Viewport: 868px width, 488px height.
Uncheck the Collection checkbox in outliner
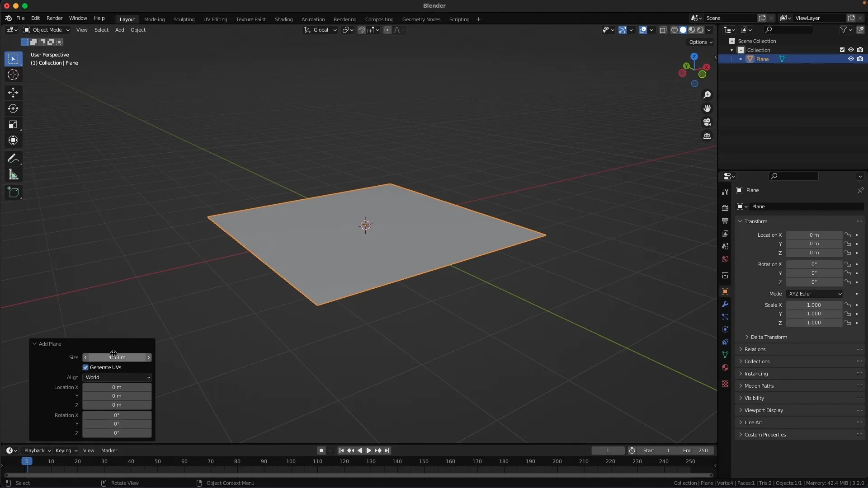(842, 50)
